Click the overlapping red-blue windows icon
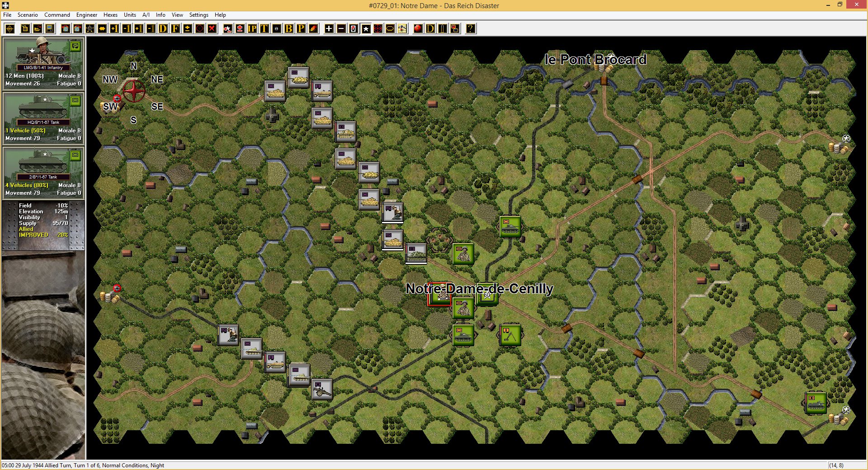The image size is (868, 470). (x=455, y=28)
